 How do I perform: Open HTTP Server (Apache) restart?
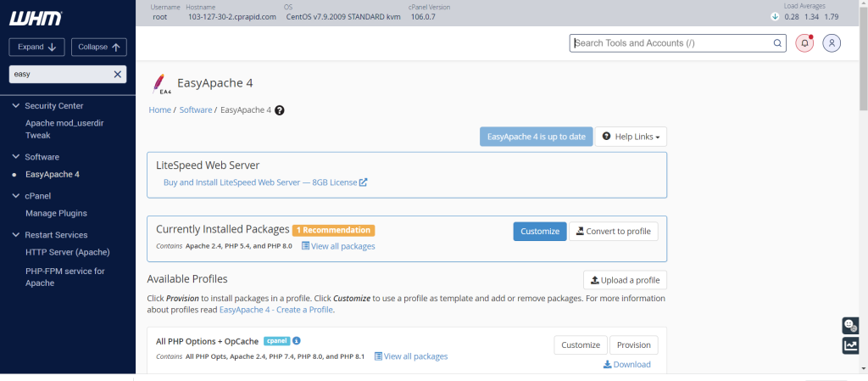(68, 252)
